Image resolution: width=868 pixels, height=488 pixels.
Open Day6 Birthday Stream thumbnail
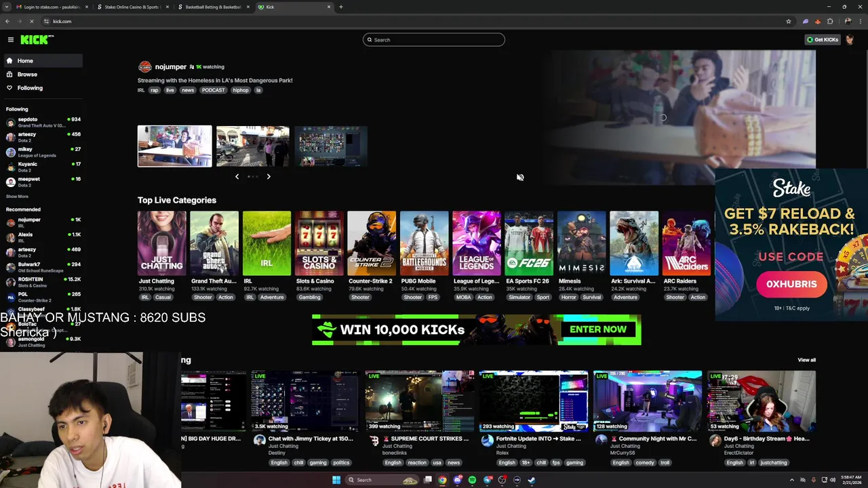coord(762,401)
